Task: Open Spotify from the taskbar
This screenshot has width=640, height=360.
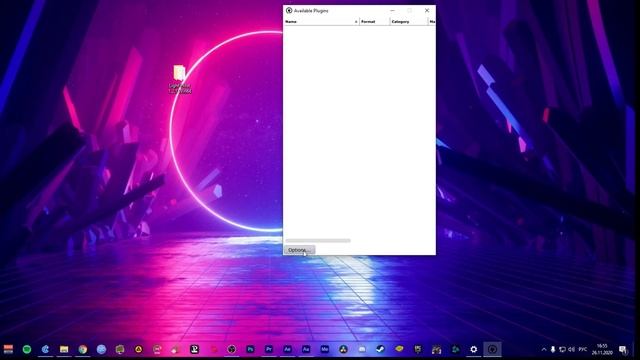Action: click(x=27, y=349)
